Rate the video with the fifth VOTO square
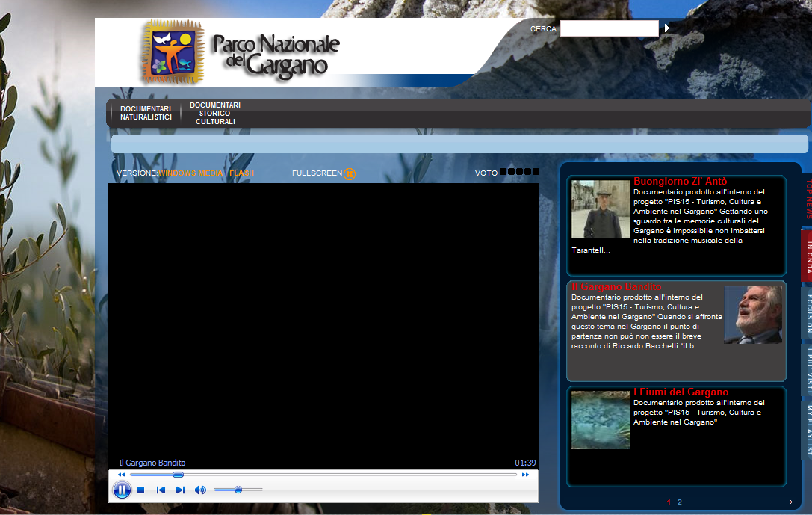Viewport: 812px width, 515px height. click(x=536, y=171)
